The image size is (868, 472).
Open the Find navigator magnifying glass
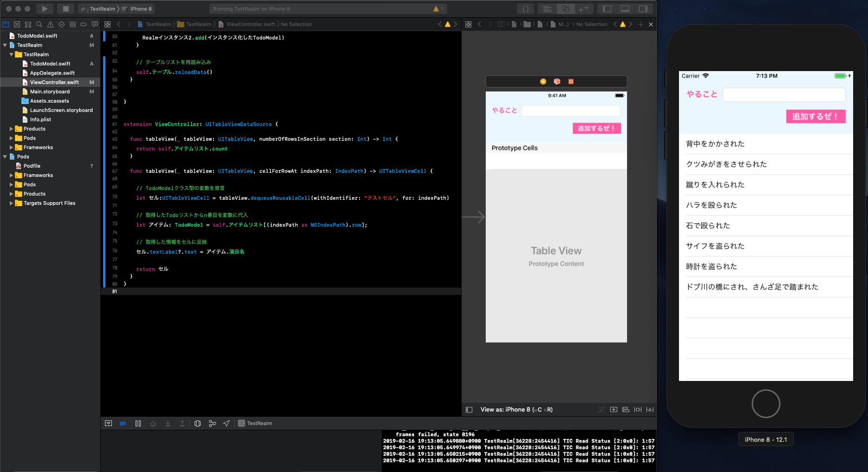click(x=39, y=24)
